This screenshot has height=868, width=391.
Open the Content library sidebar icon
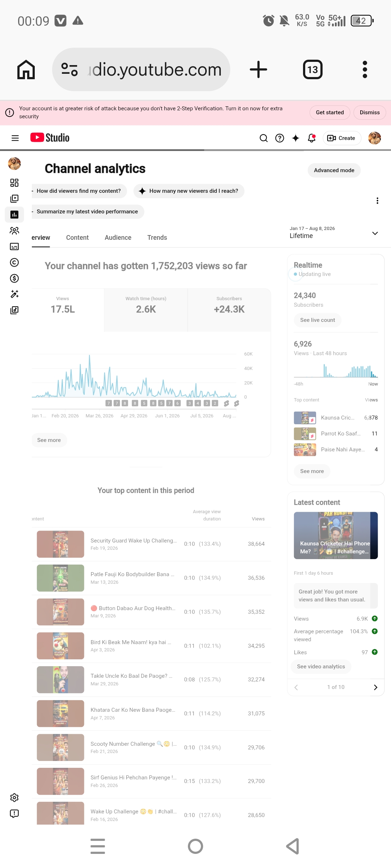pyautogui.click(x=14, y=199)
